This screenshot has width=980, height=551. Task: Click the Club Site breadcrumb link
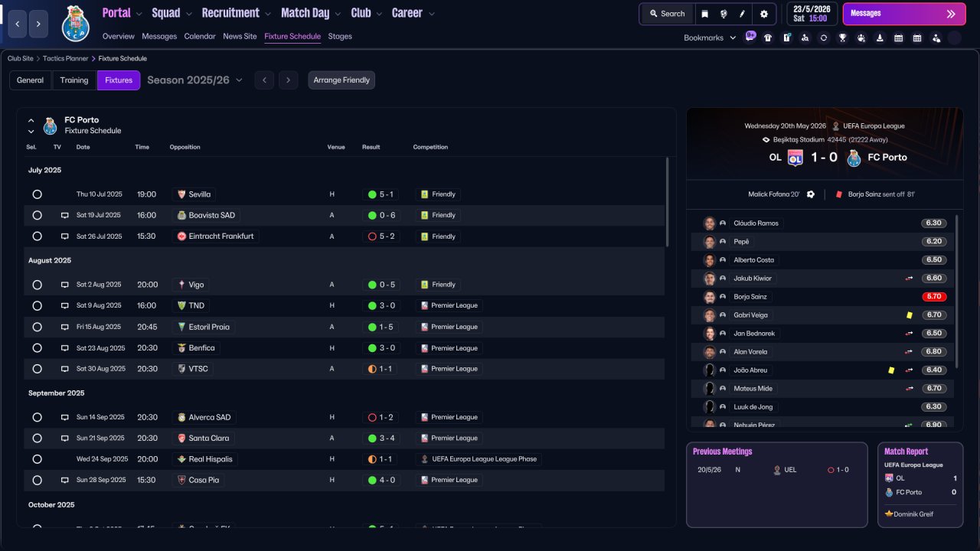(x=21, y=59)
